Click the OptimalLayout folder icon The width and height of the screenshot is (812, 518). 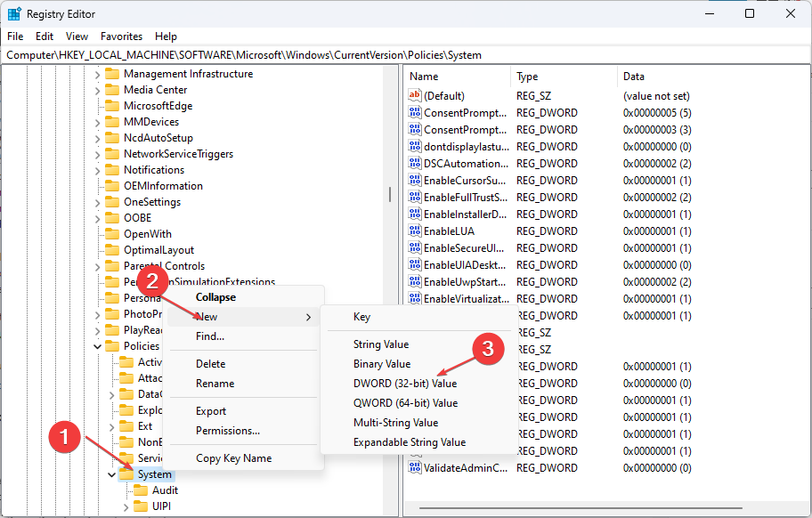tap(112, 250)
